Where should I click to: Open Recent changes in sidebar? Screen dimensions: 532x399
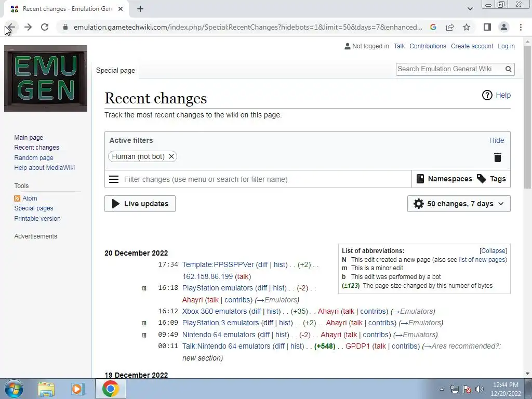pyautogui.click(x=37, y=148)
